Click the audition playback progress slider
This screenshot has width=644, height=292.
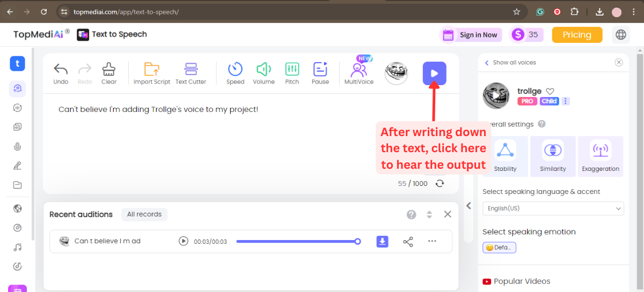(297, 242)
